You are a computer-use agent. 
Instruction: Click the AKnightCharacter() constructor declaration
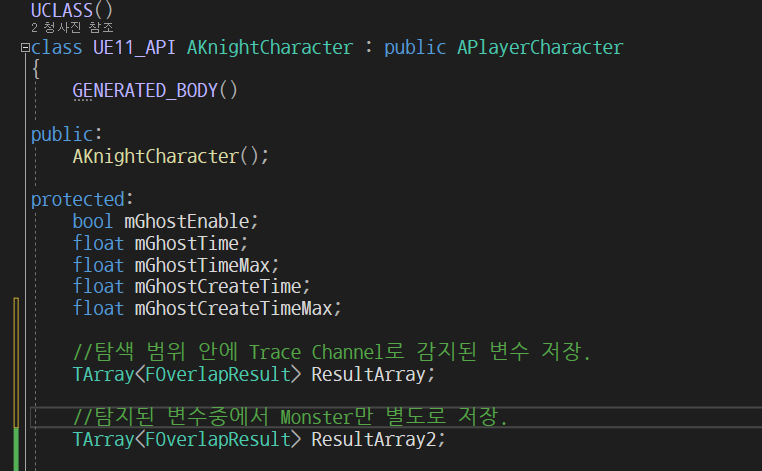click(x=170, y=157)
